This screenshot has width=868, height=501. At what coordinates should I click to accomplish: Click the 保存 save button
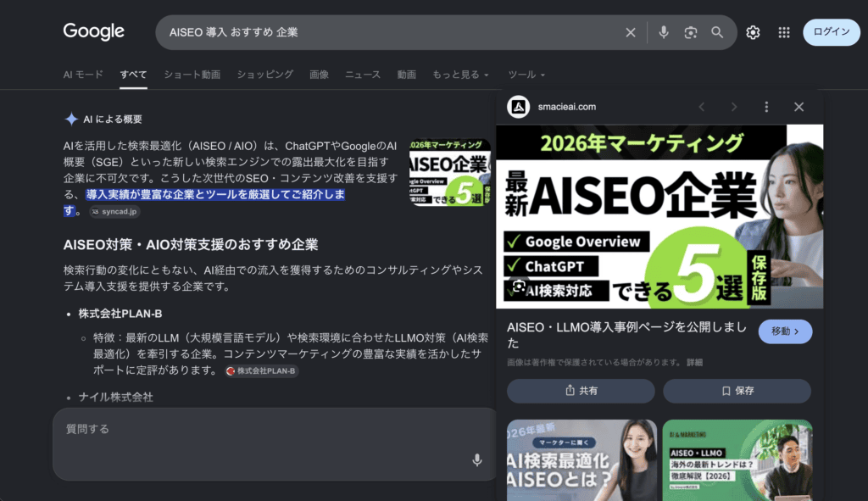coord(737,391)
